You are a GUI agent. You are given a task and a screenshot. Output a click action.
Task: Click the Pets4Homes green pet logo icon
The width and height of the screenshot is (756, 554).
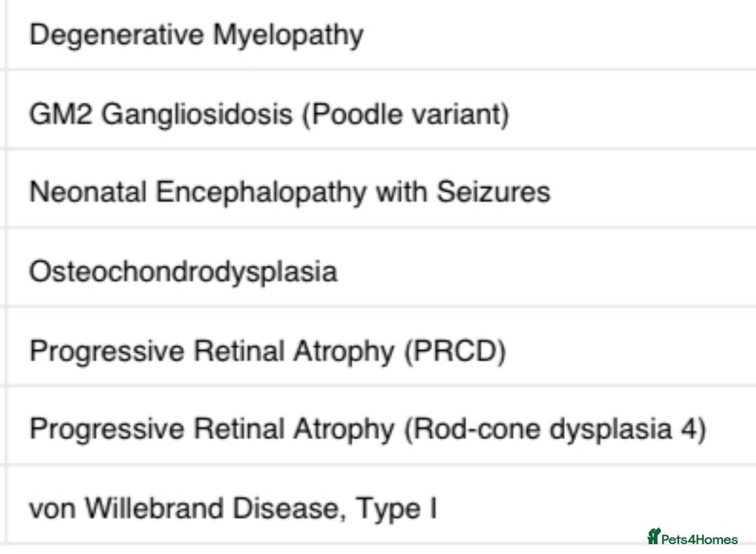(x=654, y=537)
